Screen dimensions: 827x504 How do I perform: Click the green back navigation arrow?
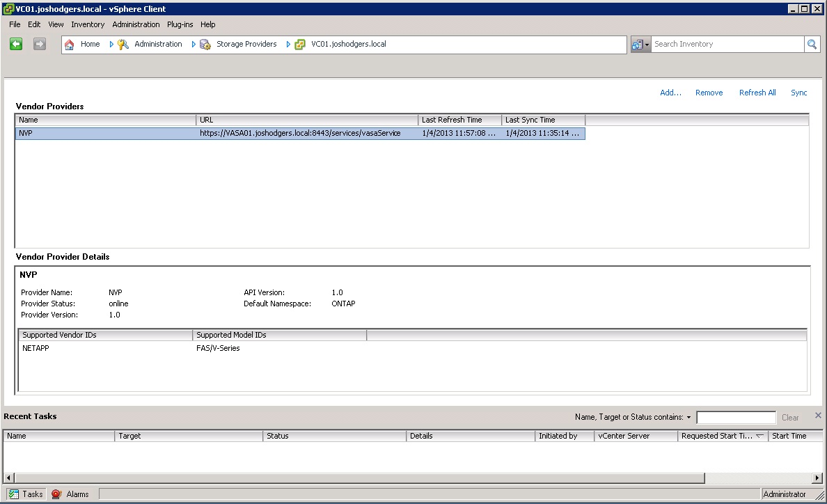pyautogui.click(x=16, y=44)
